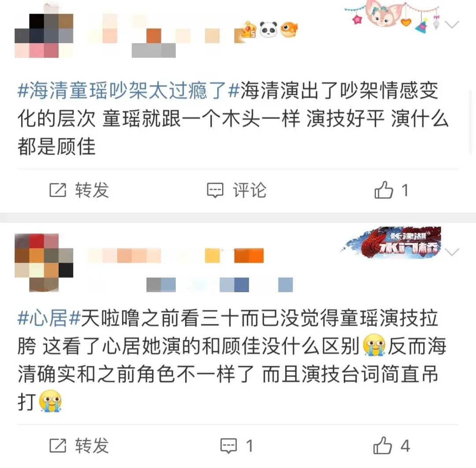Click the crown membership badge icon

(x=248, y=30)
